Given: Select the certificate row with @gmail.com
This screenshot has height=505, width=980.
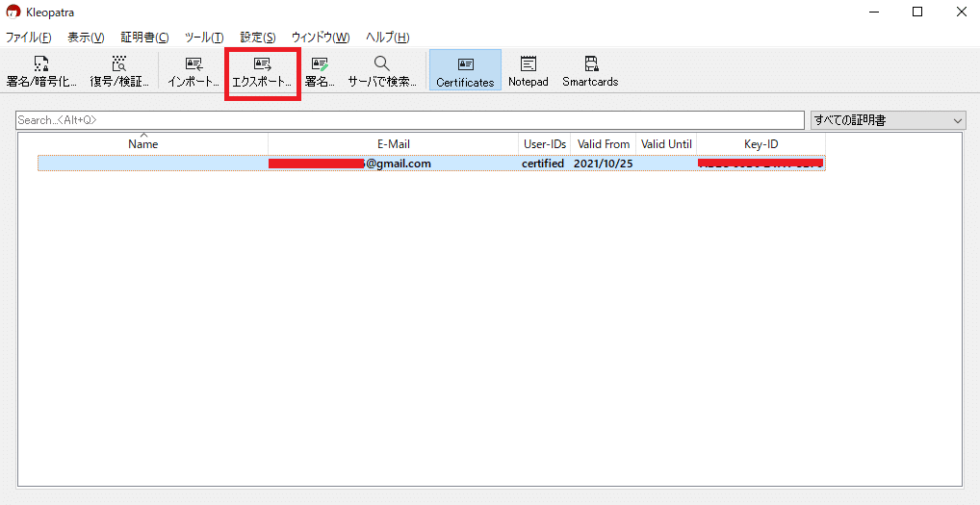Looking at the screenshot, I should [431, 164].
